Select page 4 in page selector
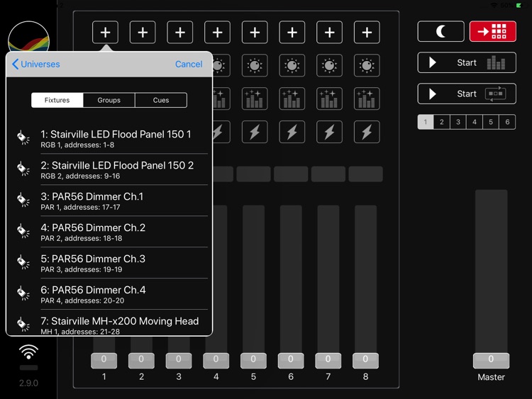The width and height of the screenshot is (532, 399). coord(475,122)
